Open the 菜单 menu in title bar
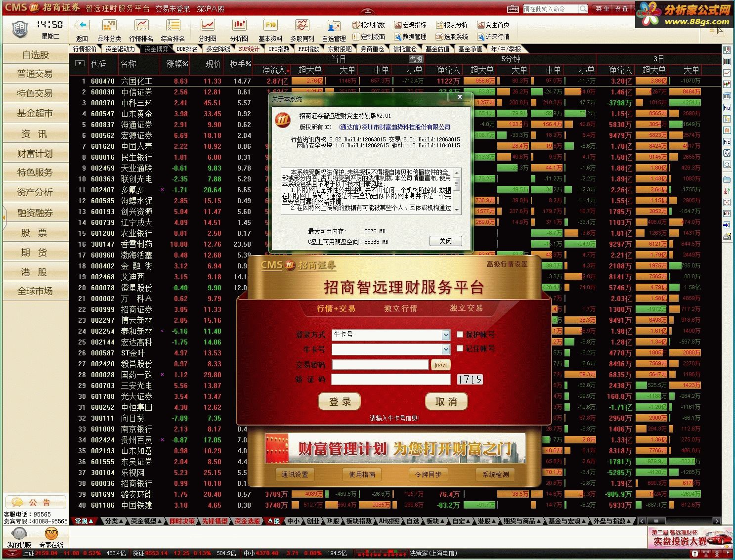 pyautogui.click(x=602, y=9)
